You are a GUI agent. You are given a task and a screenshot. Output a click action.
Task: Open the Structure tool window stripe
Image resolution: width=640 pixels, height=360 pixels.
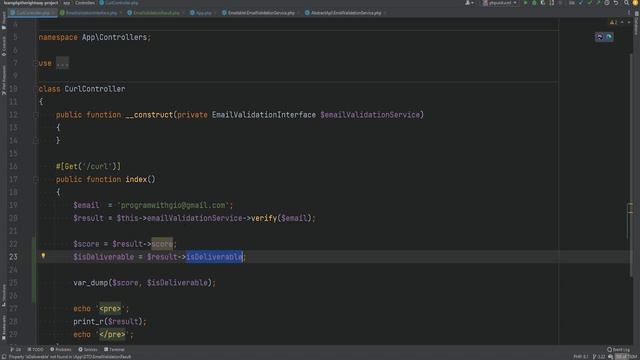pyautogui.click(x=4, y=295)
